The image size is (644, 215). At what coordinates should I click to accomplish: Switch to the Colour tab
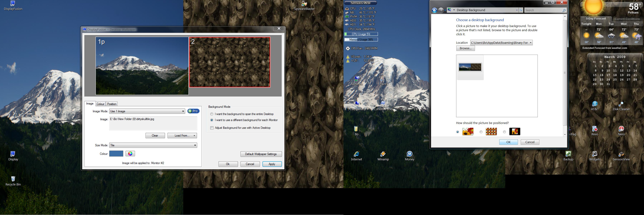pos(100,104)
